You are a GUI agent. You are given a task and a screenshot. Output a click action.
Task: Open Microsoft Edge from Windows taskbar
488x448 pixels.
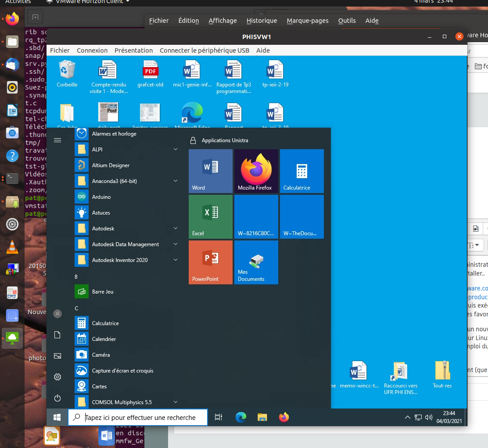pos(240,418)
